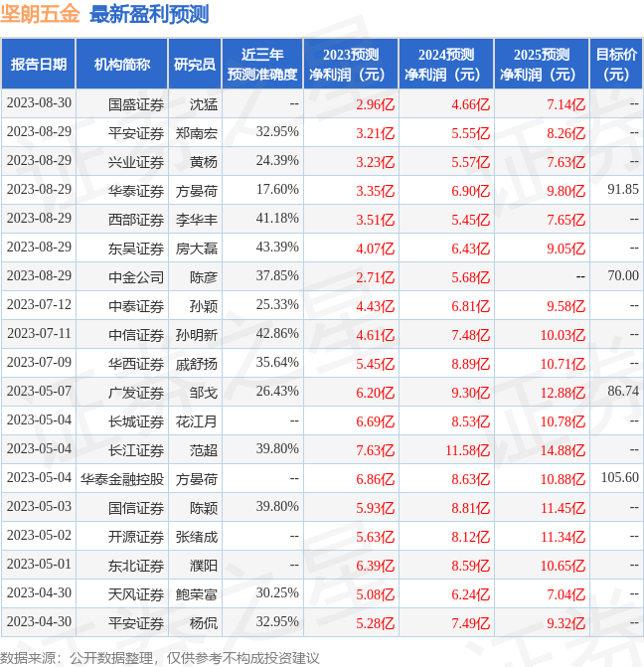
Task: Select target price 86.74
Action: click(x=623, y=391)
